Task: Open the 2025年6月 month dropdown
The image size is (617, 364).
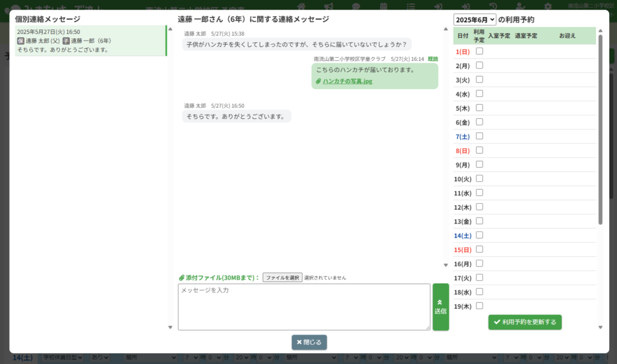Action: point(475,20)
